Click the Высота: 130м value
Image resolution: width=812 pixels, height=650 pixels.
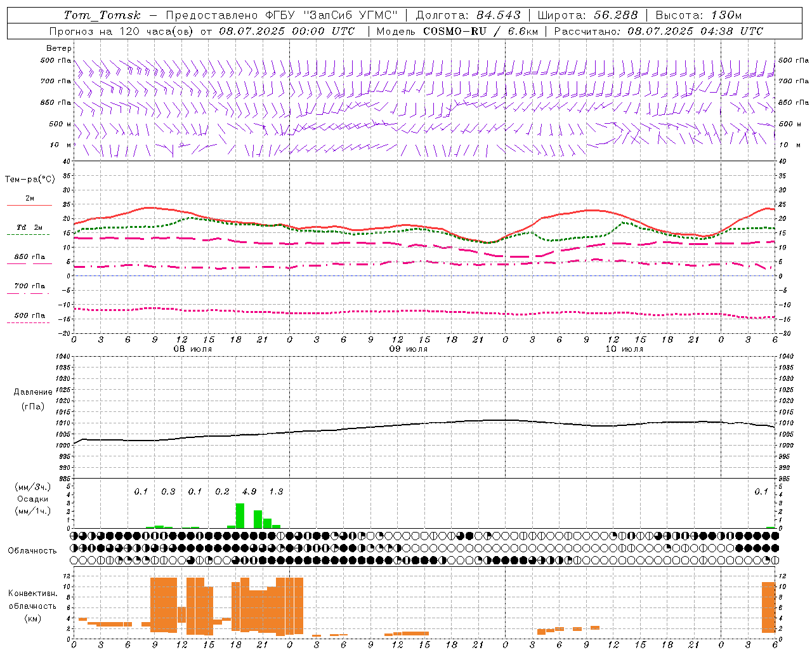pyautogui.click(x=698, y=15)
